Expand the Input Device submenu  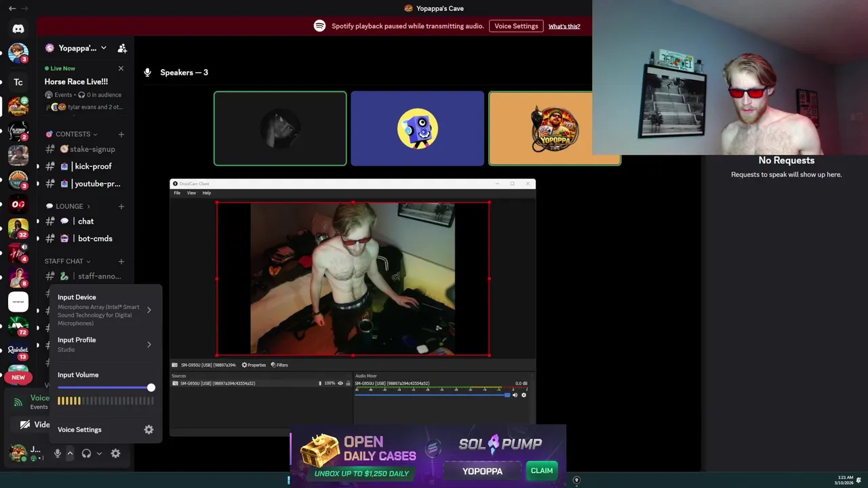click(x=149, y=310)
